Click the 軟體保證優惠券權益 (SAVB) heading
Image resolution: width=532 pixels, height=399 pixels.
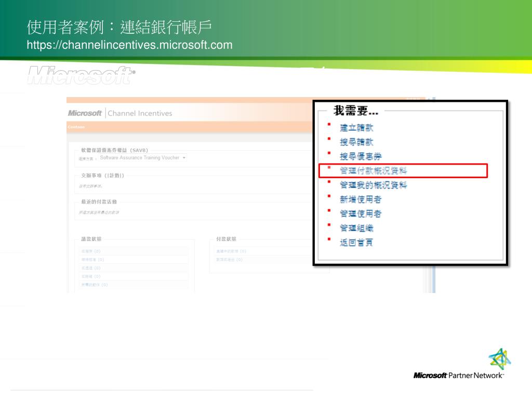tap(114, 150)
